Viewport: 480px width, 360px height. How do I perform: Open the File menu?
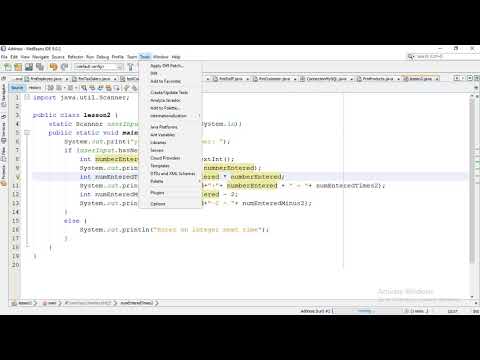click(4, 57)
